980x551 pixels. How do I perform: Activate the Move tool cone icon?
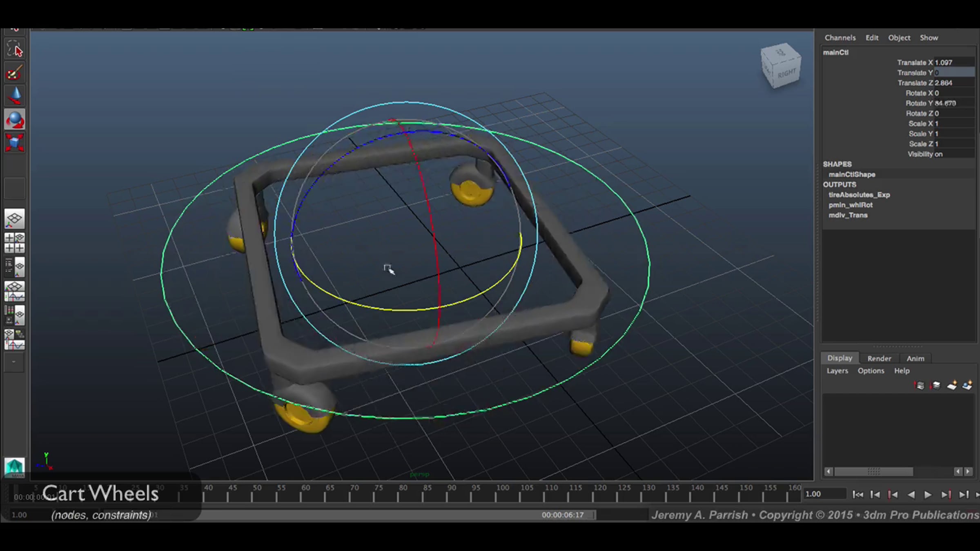(x=14, y=96)
